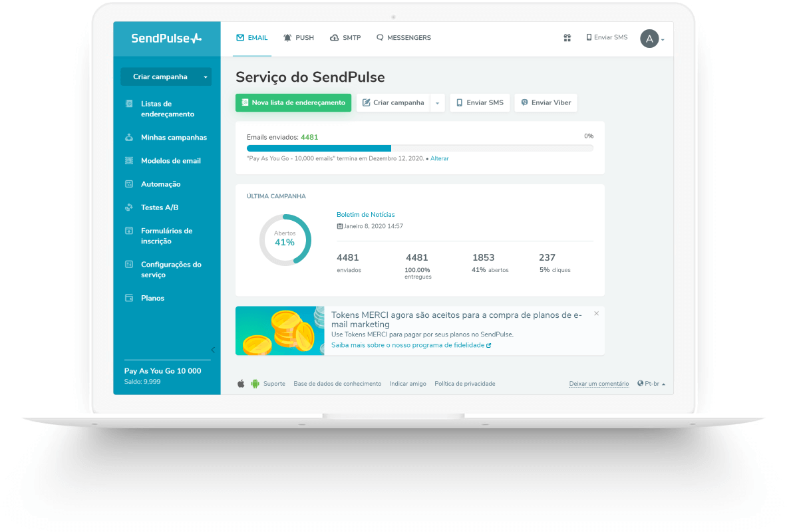Click the Android app icon in footer
Screen dimensions: 787x532
pos(255,384)
